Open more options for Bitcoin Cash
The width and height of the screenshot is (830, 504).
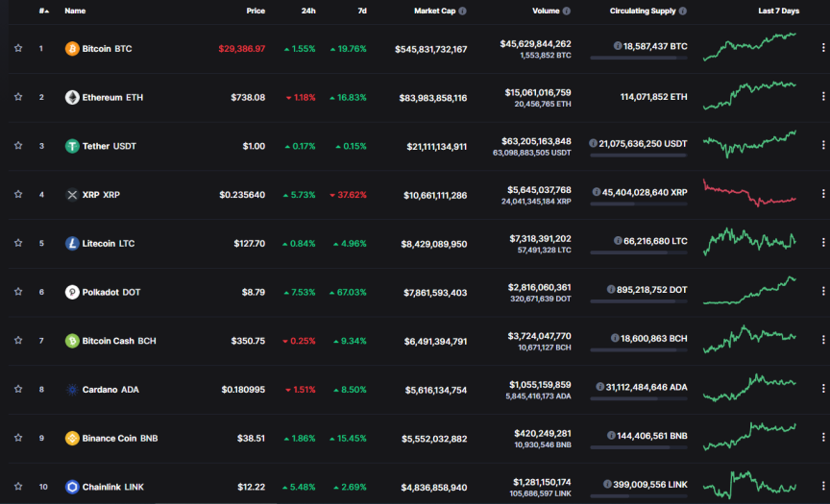click(823, 340)
